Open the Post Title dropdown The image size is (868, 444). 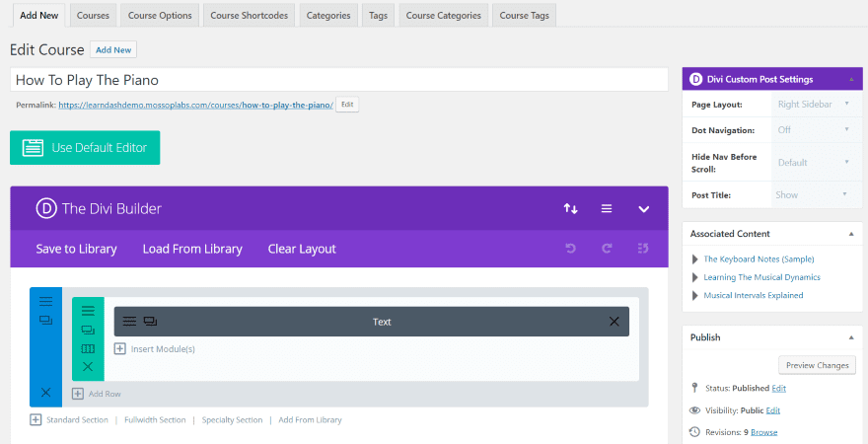pyautogui.click(x=812, y=195)
